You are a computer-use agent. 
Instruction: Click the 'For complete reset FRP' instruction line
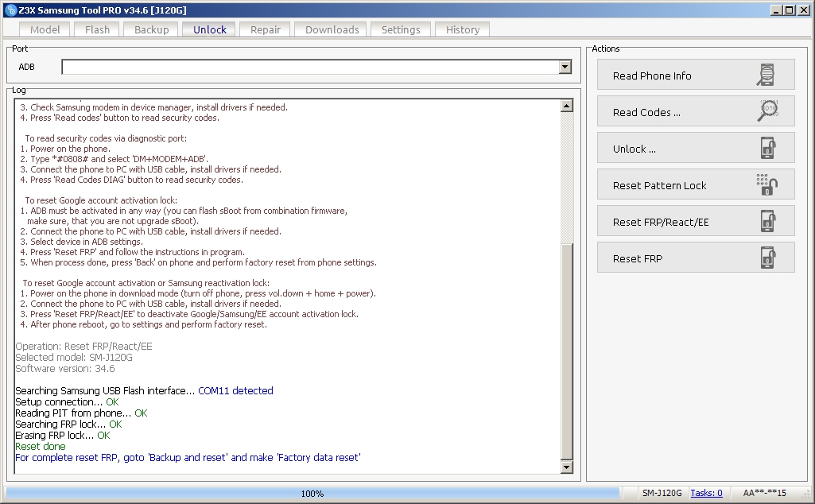point(188,458)
